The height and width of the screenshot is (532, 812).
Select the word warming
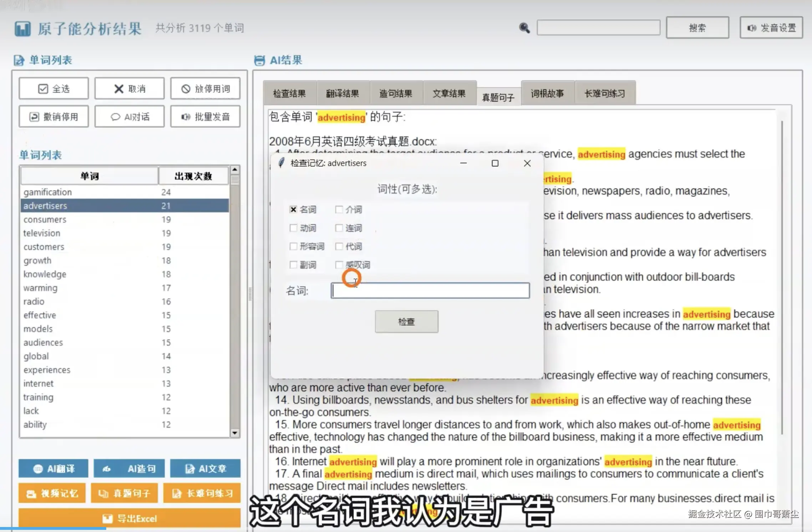pyautogui.click(x=125, y=288)
